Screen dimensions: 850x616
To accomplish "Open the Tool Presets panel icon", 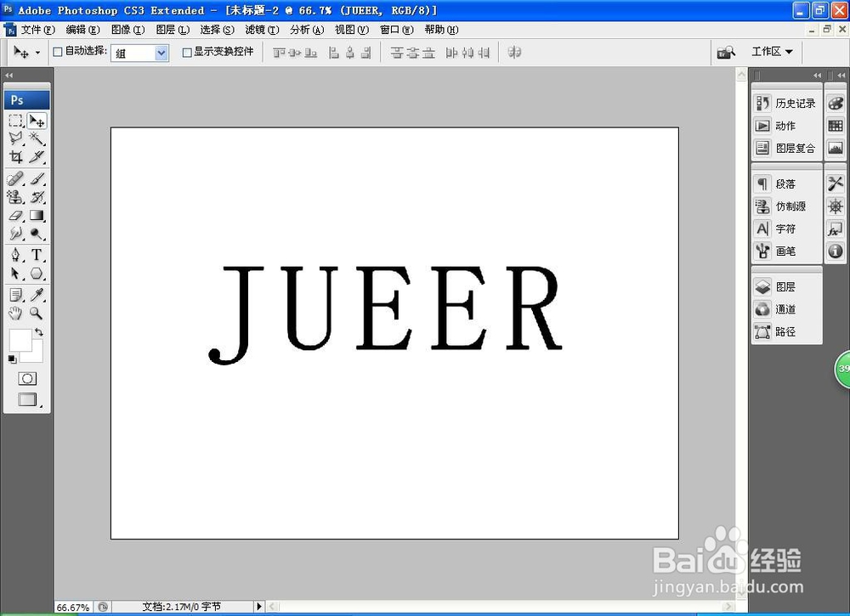I will tap(836, 184).
